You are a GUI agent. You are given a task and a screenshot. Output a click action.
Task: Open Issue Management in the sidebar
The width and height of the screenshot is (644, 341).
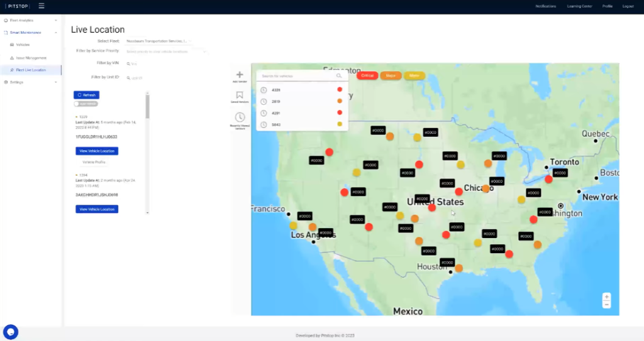click(31, 57)
